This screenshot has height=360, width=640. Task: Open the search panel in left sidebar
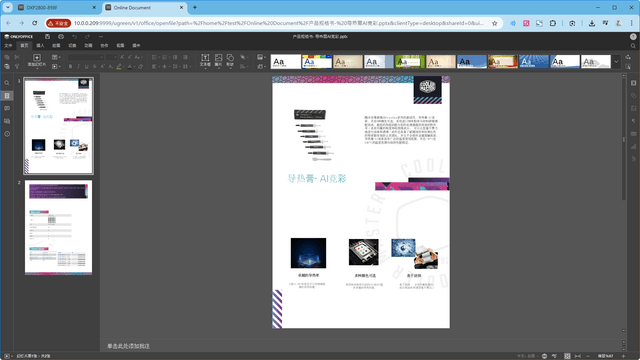click(7, 83)
